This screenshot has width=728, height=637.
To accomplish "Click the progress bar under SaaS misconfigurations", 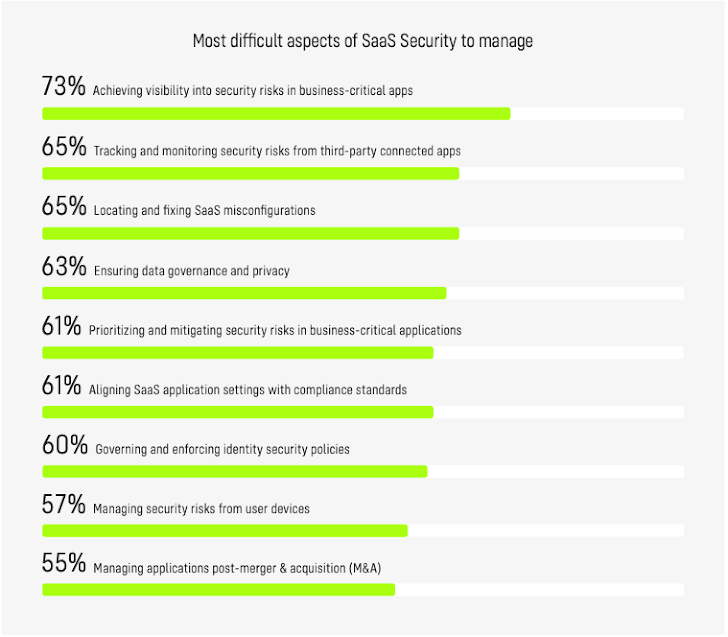I will (250, 233).
